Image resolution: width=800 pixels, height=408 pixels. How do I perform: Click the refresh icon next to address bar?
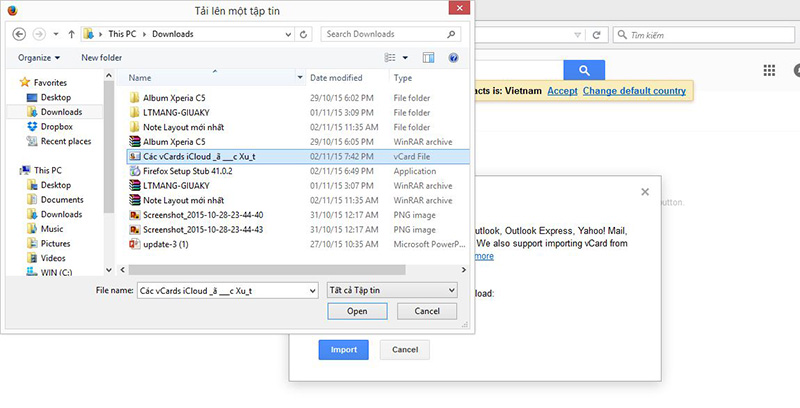(x=303, y=34)
